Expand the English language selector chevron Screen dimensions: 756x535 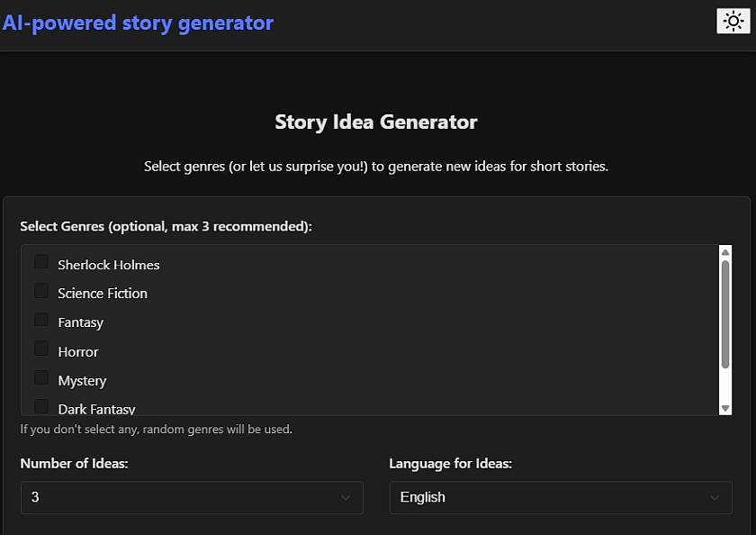coord(714,497)
